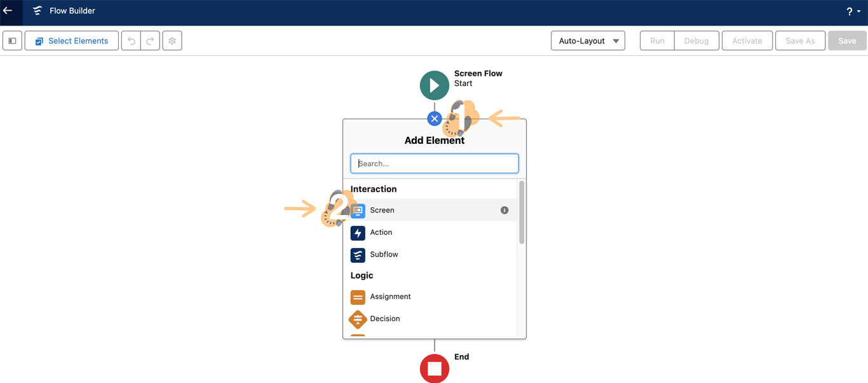Undo the last change
The height and width of the screenshot is (383, 868).
click(132, 41)
